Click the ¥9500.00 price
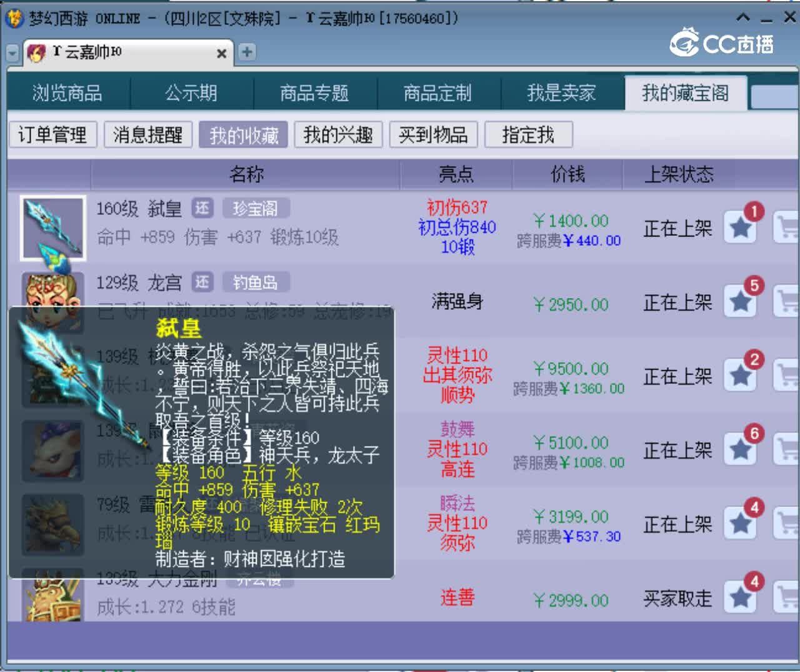800x672 pixels. [571, 368]
